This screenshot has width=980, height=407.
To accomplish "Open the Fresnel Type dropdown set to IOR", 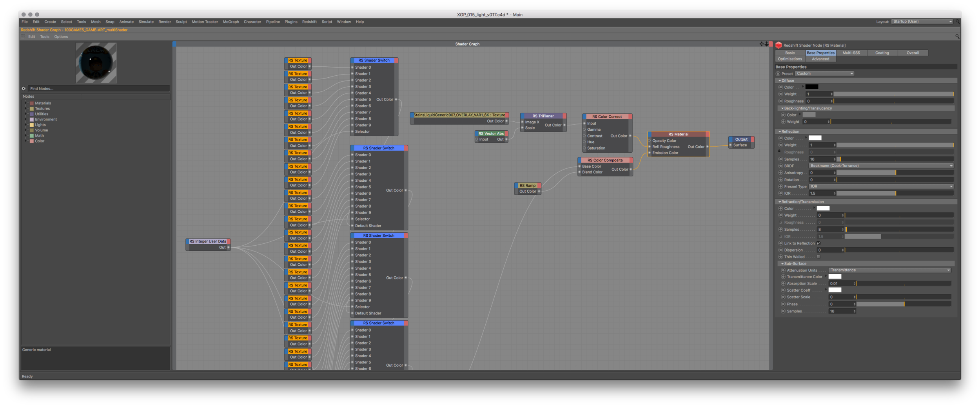I will [881, 187].
